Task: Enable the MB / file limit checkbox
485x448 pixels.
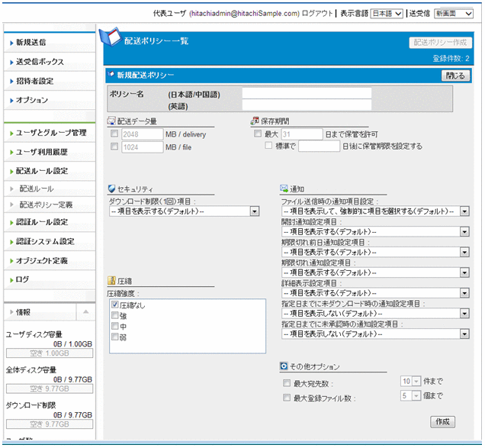Action: click(114, 146)
